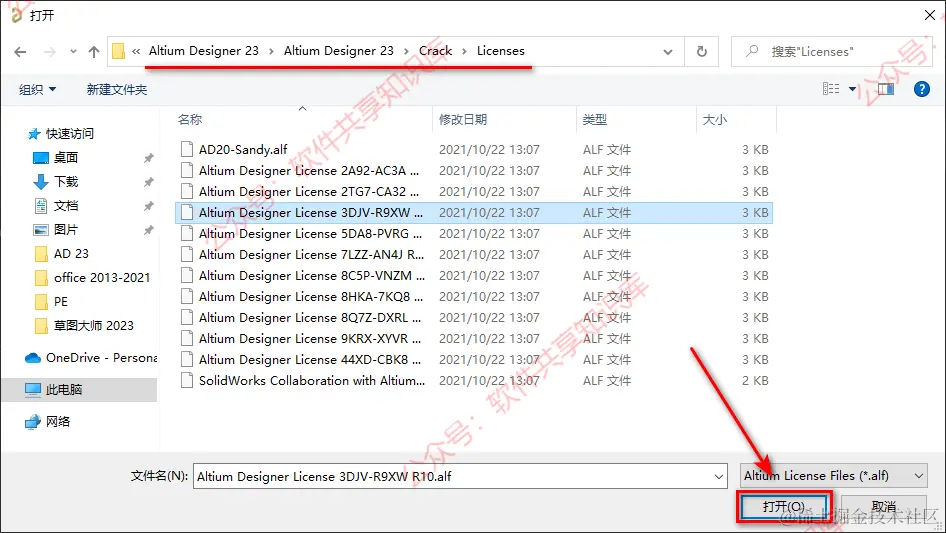Go back with the left arrow
This screenshot has height=533, width=946.
(20, 52)
